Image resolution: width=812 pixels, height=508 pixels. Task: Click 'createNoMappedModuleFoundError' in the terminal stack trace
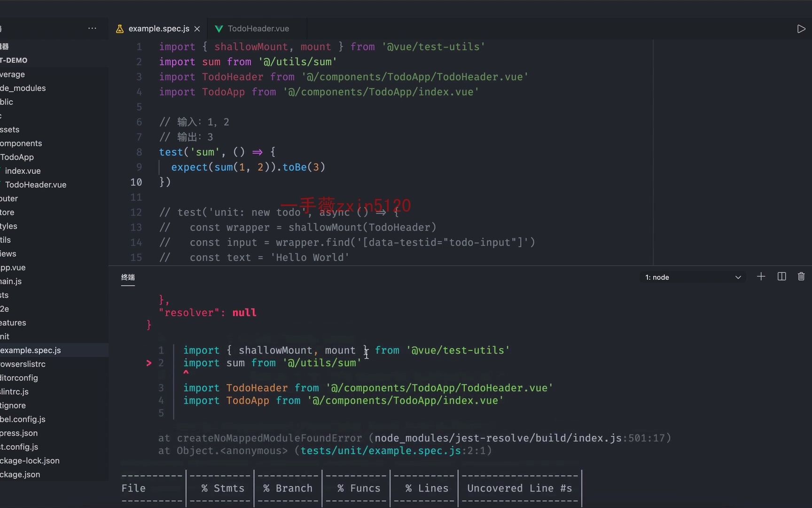(x=269, y=438)
